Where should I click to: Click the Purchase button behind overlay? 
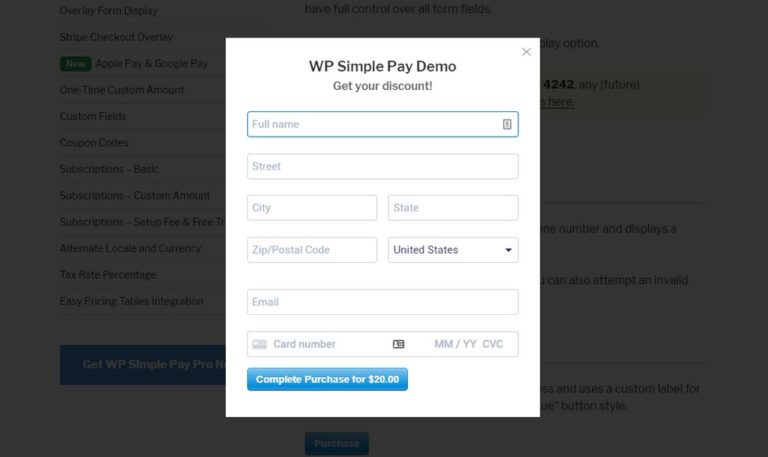coord(337,443)
